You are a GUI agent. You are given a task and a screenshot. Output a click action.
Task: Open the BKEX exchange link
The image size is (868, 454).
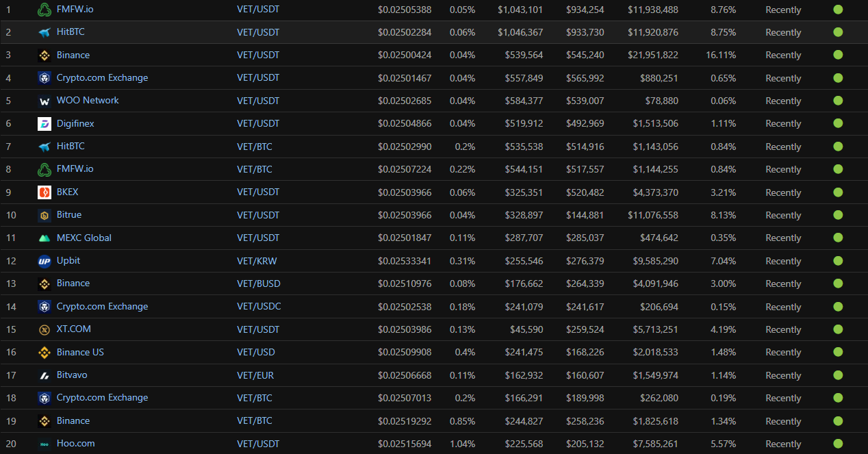[68, 192]
